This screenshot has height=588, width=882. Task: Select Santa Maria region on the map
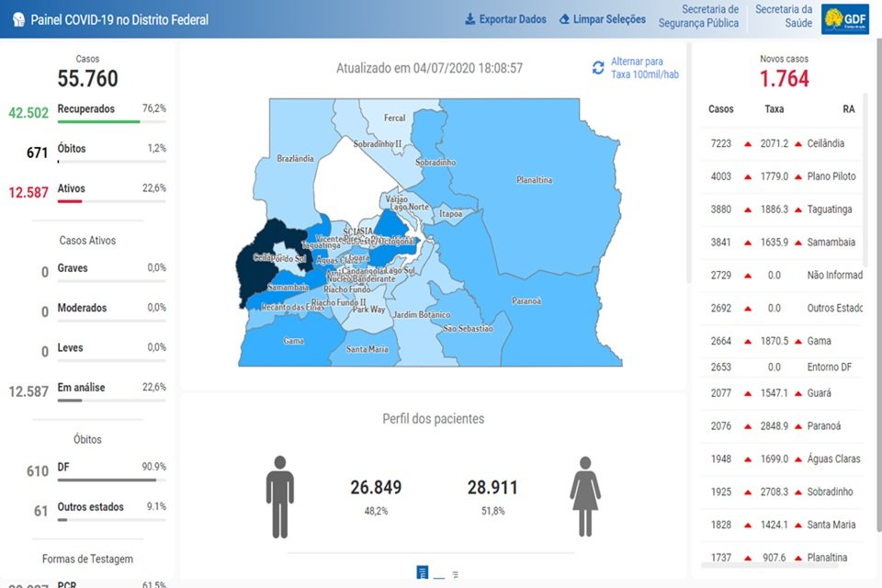click(367, 349)
